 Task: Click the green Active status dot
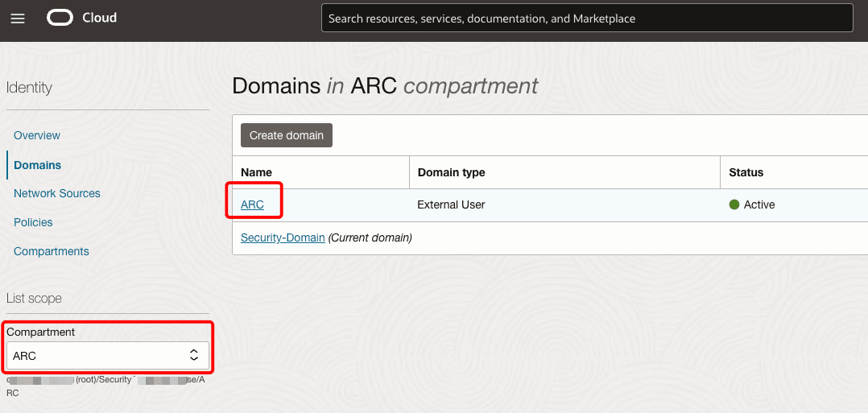[734, 204]
